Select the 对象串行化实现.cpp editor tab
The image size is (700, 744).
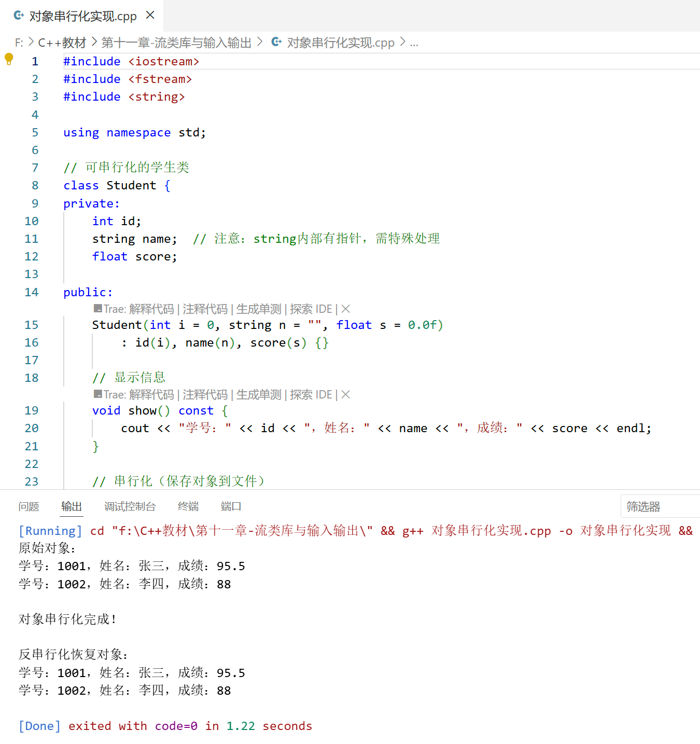(82, 16)
